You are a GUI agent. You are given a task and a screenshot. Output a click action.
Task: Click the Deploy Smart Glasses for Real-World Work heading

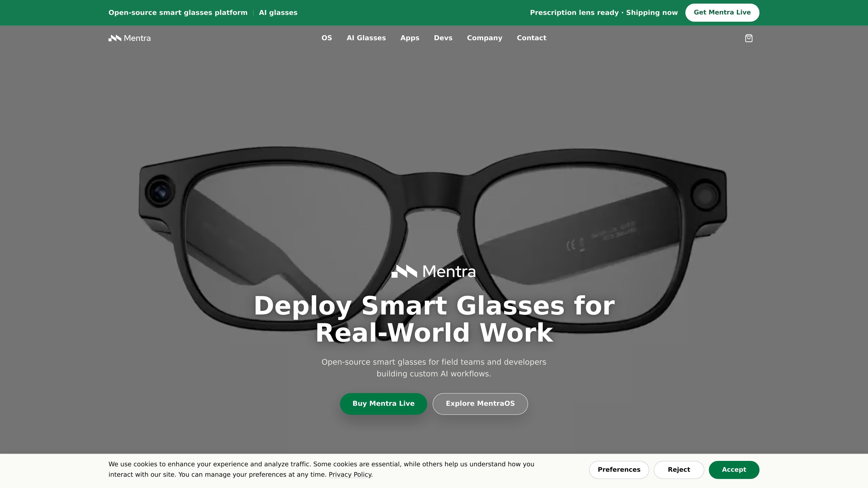pos(434,319)
